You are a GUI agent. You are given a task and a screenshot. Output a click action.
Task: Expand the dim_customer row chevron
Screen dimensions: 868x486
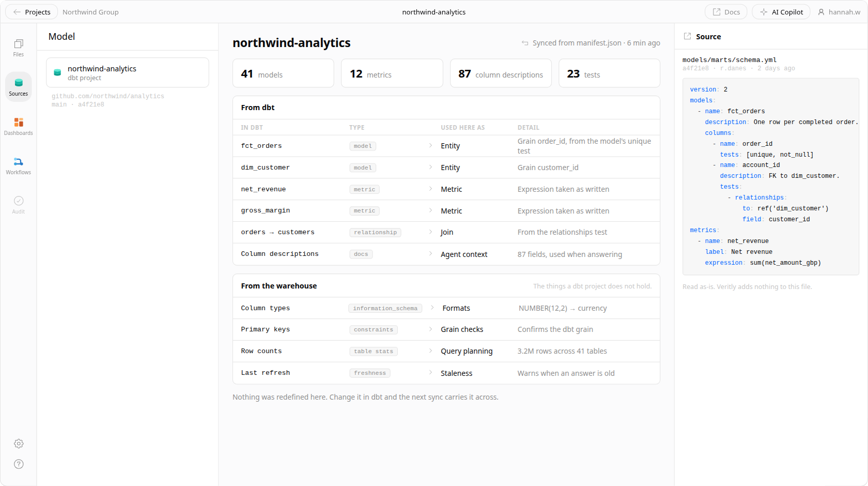(430, 167)
